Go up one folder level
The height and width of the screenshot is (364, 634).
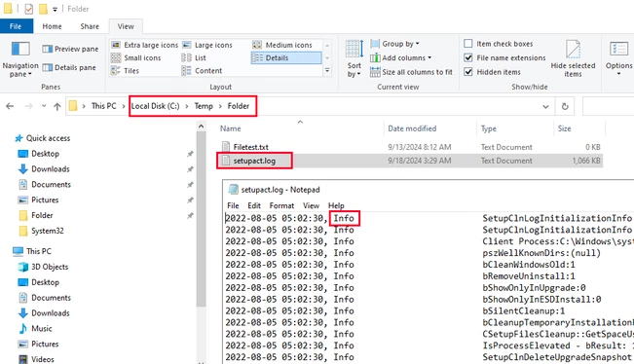point(57,106)
